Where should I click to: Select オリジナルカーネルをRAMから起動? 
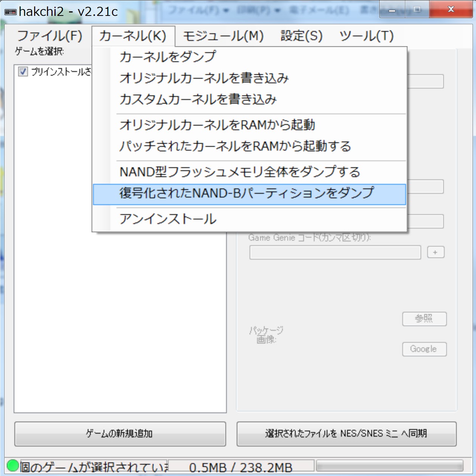250,125
